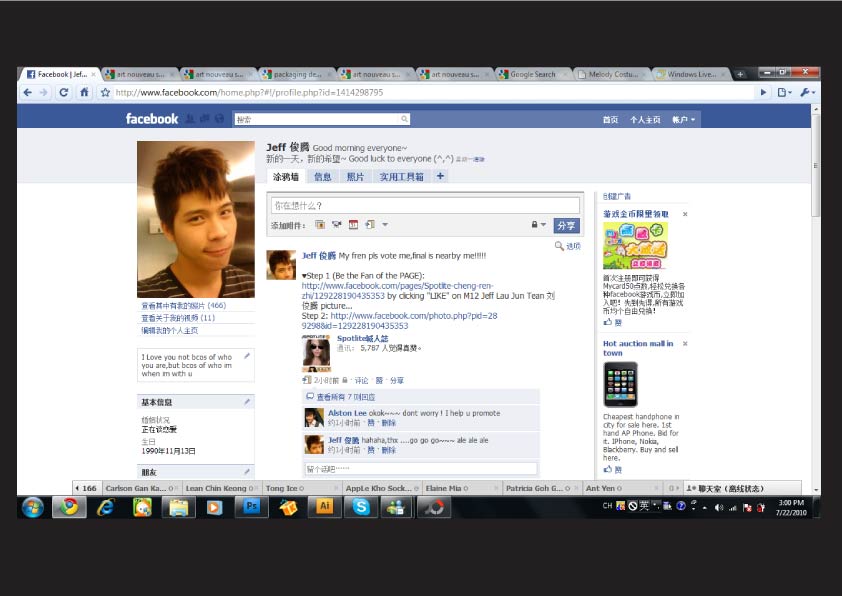Open notifications globe icon in Facebook header
This screenshot has height=596, width=842.
click(219, 119)
